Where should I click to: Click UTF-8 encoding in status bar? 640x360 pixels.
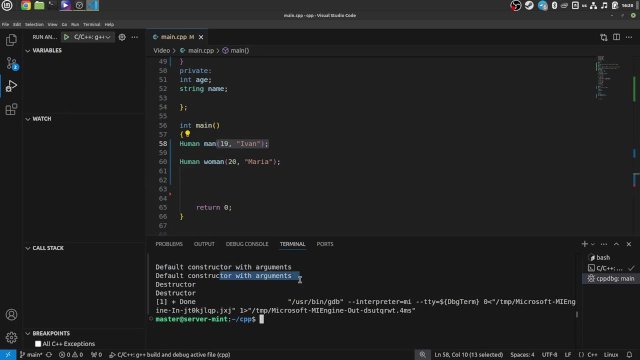tap(549, 355)
